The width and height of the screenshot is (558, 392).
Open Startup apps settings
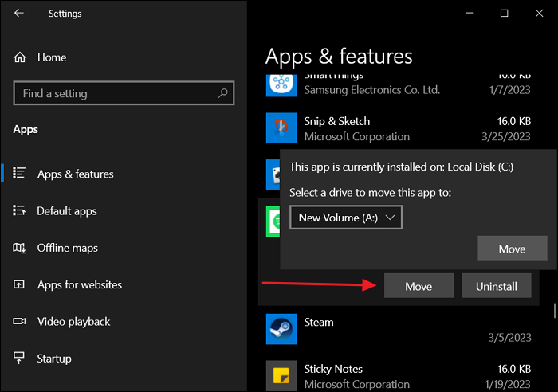(54, 359)
